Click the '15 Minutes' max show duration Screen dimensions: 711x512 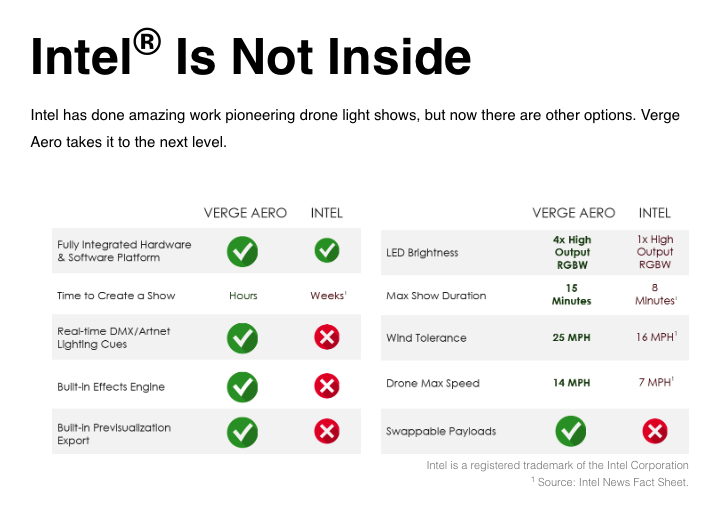click(x=571, y=294)
